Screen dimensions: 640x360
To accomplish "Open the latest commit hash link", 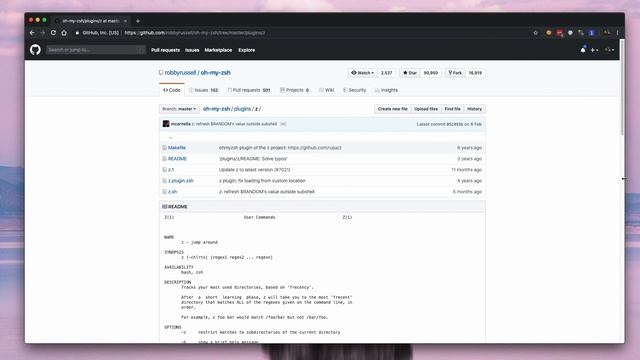I will pyautogui.click(x=454, y=124).
